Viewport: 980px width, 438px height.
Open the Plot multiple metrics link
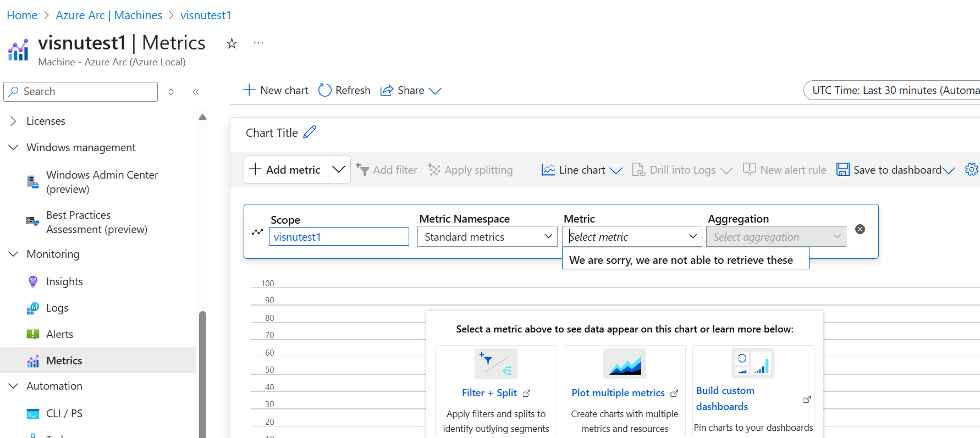(618, 393)
